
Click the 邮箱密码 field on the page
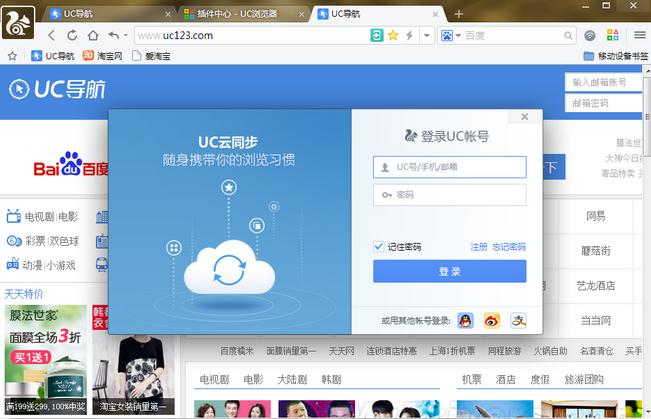[603, 103]
